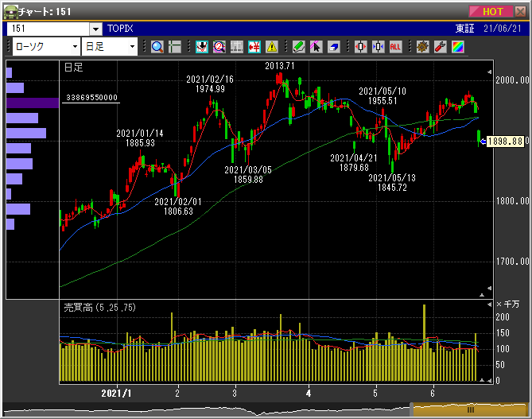Select the pointer arrow tool
Viewport: 532px width, 419px height.
pos(316,46)
